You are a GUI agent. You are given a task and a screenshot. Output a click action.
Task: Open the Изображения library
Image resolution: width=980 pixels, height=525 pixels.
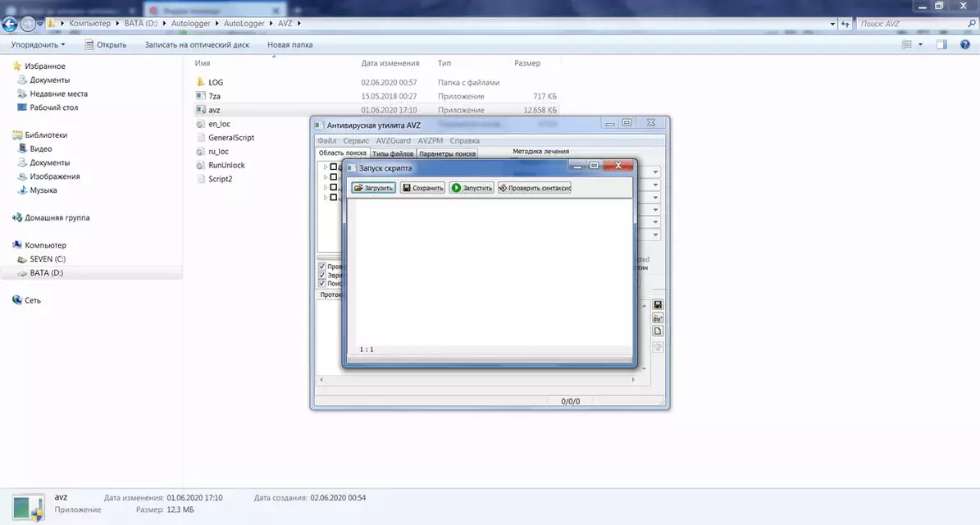coord(54,176)
